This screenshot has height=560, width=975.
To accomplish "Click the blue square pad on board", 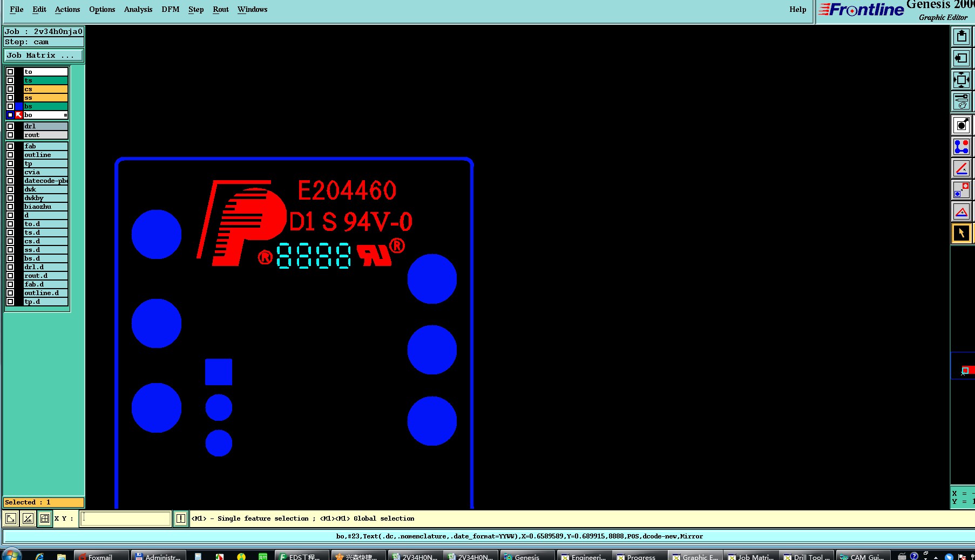I will pyautogui.click(x=219, y=372).
